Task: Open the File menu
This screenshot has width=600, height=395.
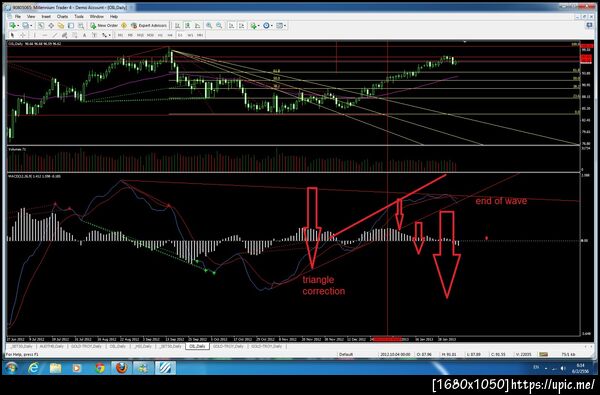Action: [18, 16]
